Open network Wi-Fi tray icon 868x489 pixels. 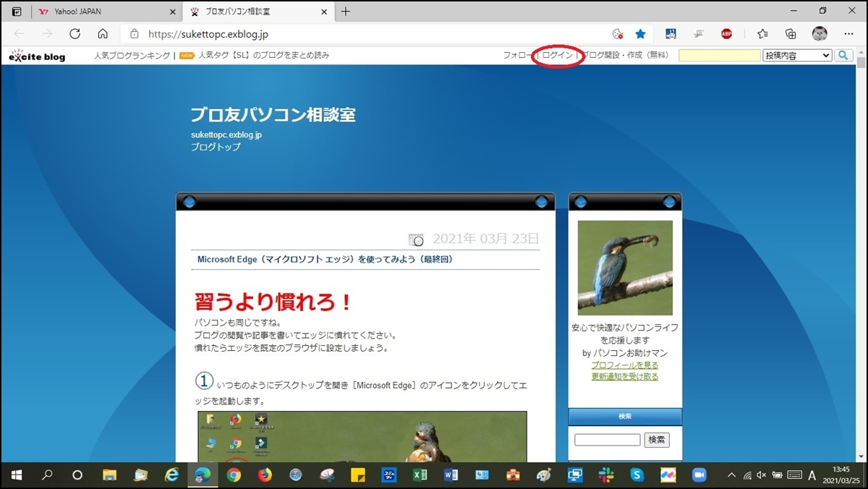tap(747, 475)
